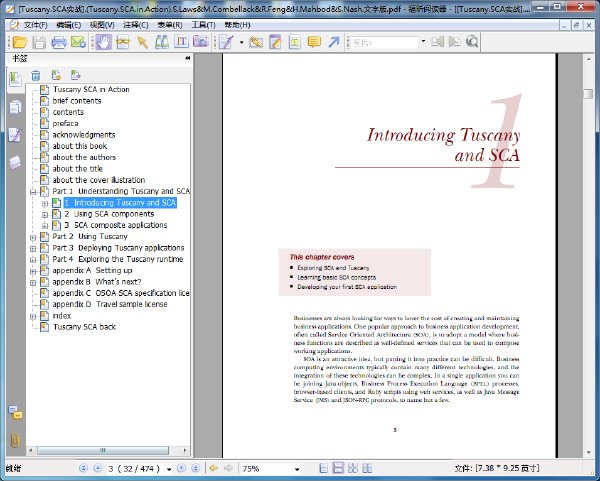The image size is (600, 481).
Task: Click the Email envelope icon
Action: (x=78, y=42)
